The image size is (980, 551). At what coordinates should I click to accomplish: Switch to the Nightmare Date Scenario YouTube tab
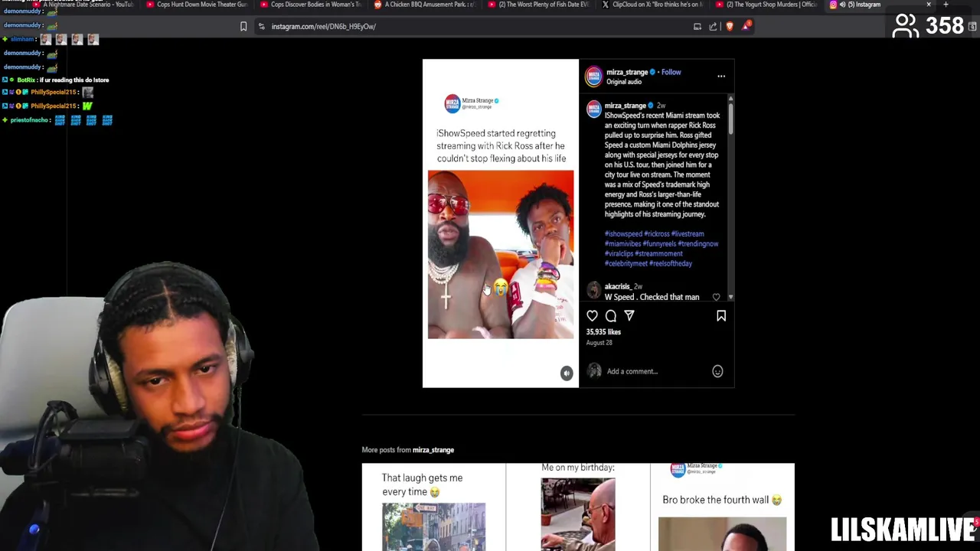coord(83,5)
